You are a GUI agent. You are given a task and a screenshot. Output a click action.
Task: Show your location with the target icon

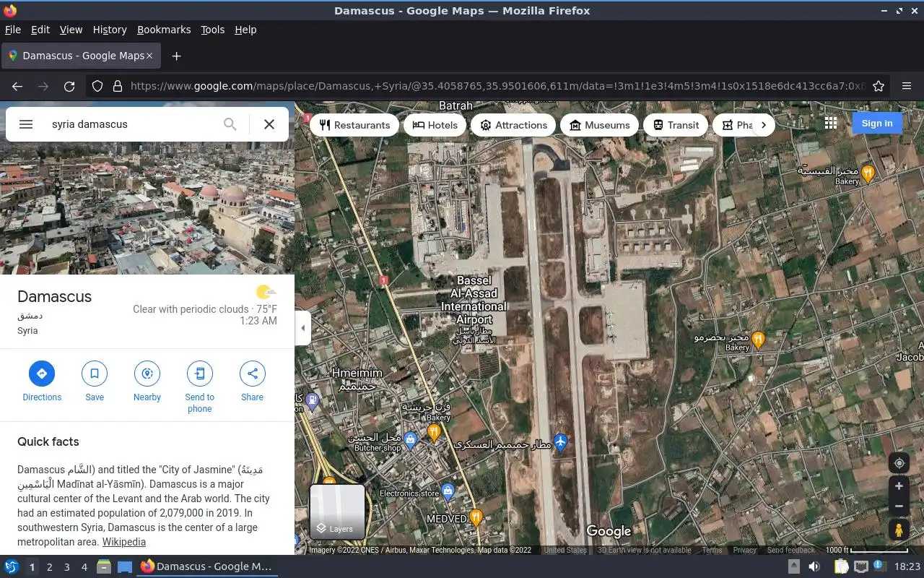point(899,463)
